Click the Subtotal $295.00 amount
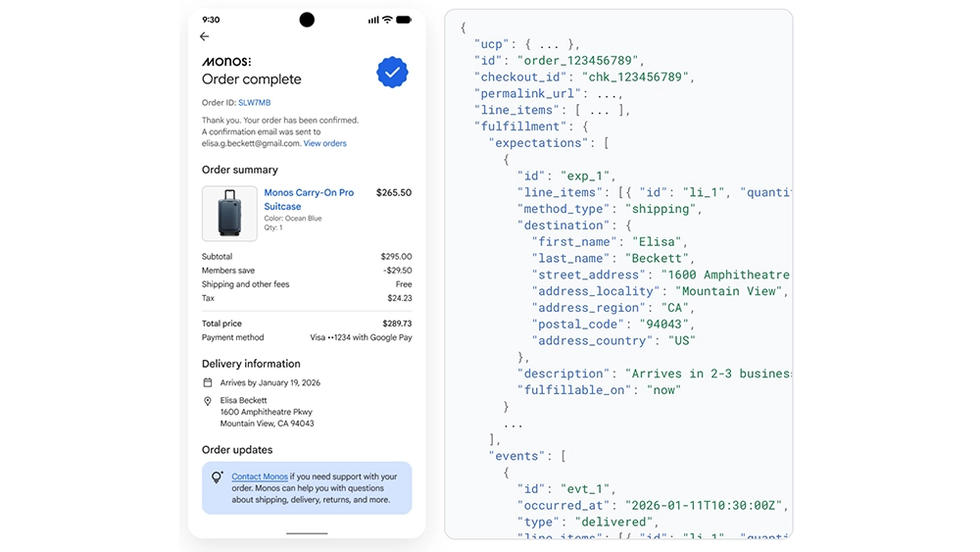The image size is (980, 552). 396,256
